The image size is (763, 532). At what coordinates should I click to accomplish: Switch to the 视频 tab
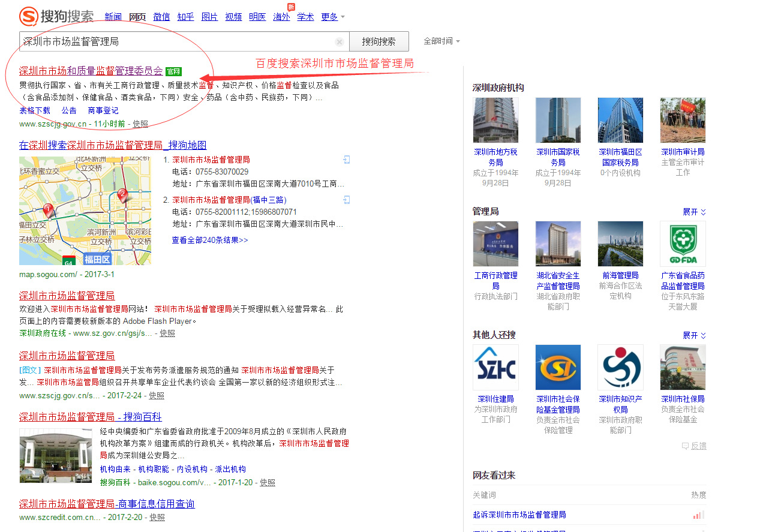point(233,17)
